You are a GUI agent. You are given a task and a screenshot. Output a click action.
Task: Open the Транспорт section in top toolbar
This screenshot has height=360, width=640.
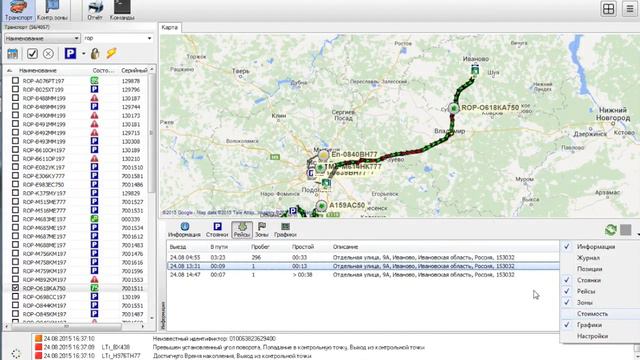(x=18, y=11)
